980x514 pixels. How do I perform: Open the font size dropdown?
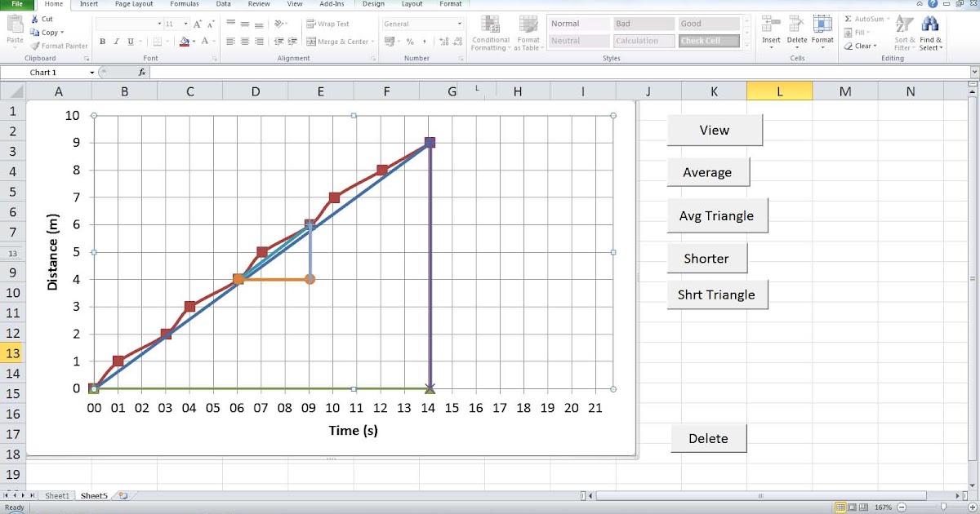[185, 24]
